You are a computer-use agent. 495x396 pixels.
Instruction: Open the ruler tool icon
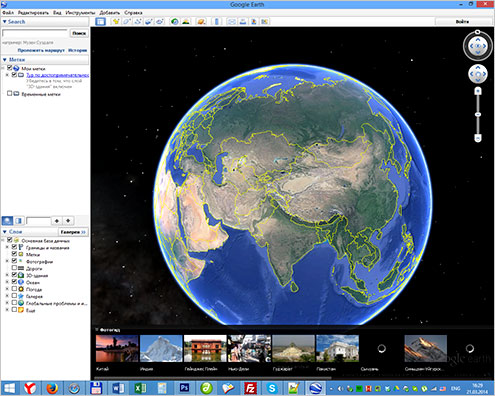[x=217, y=22]
